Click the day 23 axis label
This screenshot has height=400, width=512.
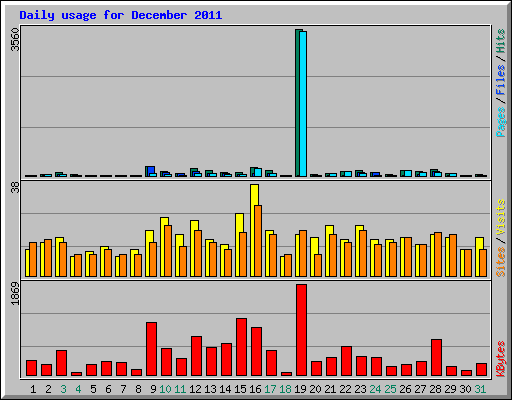click(x=360, y=389)
